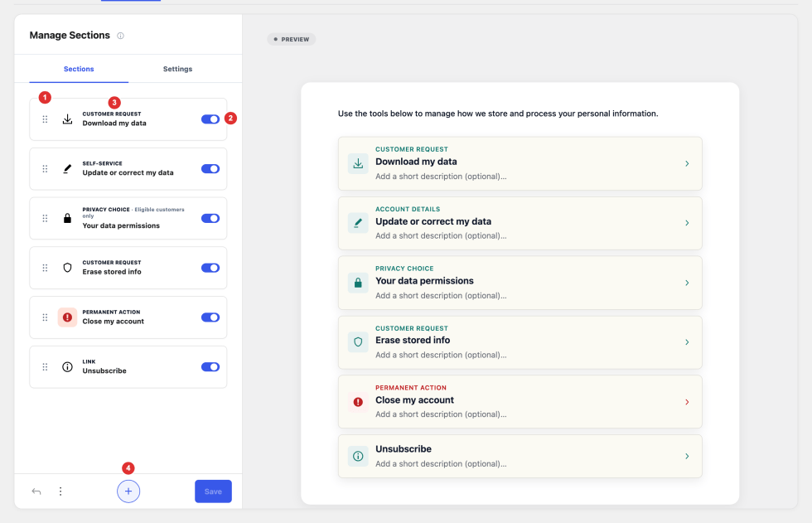Switch to the Sections tab

click(79, 69)
